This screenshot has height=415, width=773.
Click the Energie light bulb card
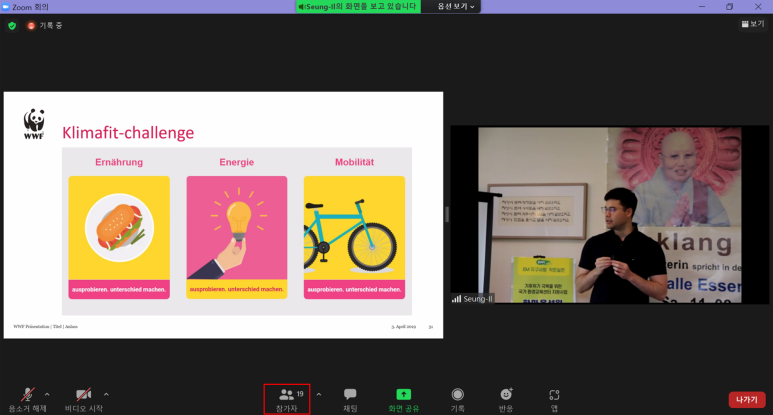(237, 237)
